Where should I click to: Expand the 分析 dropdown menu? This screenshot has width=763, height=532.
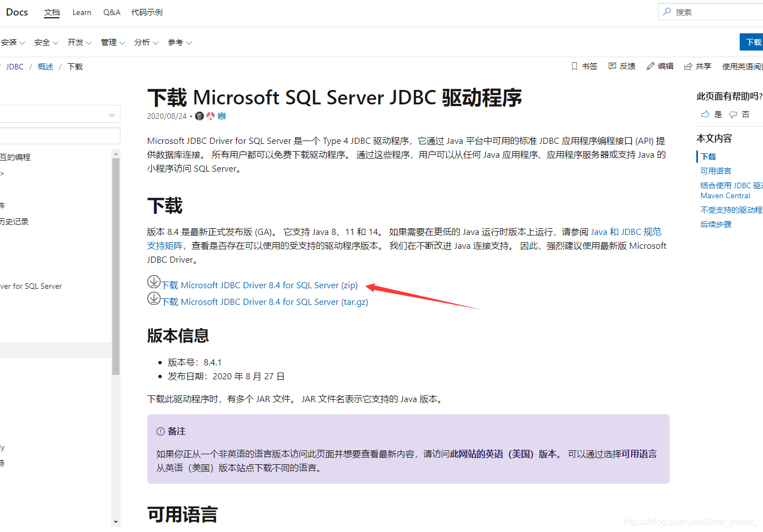[146, 42]
